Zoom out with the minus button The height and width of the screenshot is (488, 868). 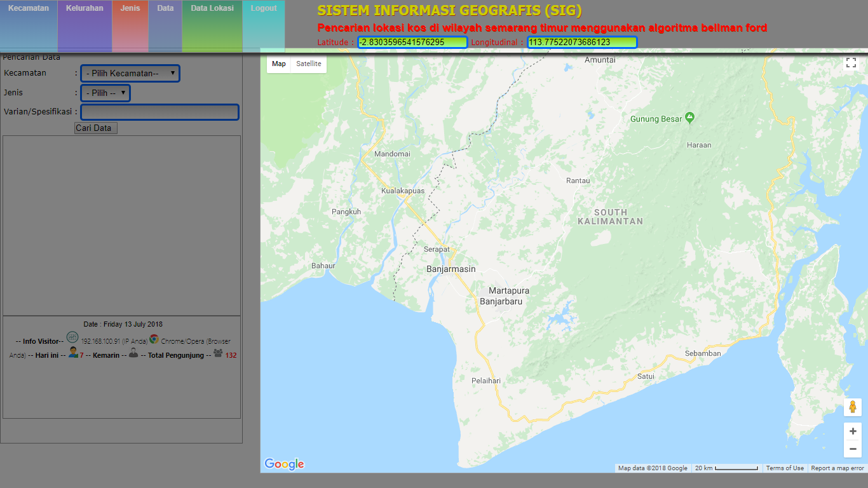(x=852, y=450)
